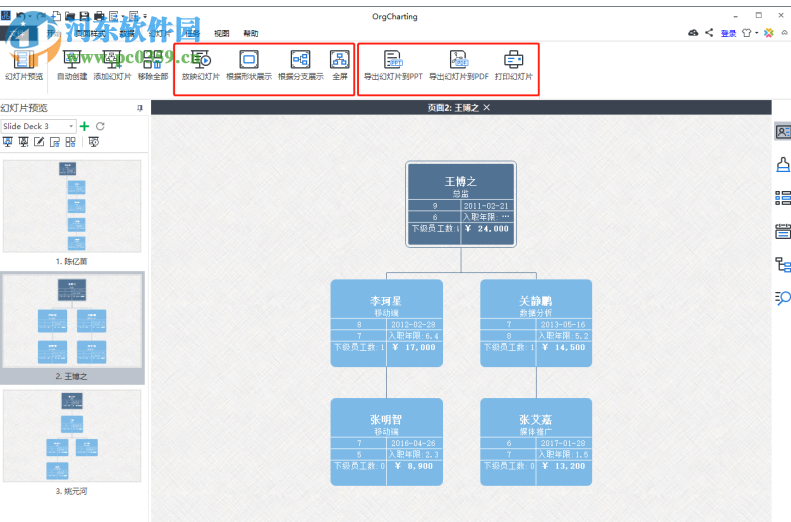This screenshot has width=791, height=522.
Task: Click the undo arrow in quick access bar
Action: pyautogui.click(x=21, y=17)
